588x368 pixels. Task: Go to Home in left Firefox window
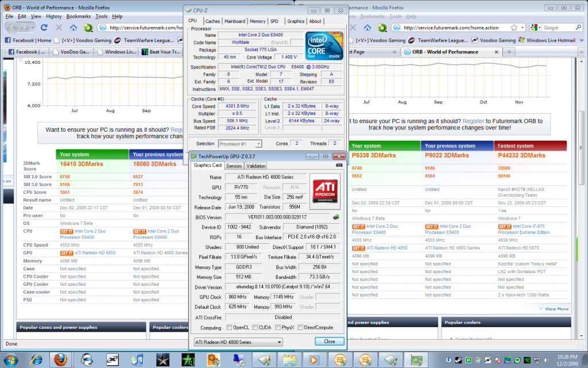pyautogui.click(x=73, y=28)
